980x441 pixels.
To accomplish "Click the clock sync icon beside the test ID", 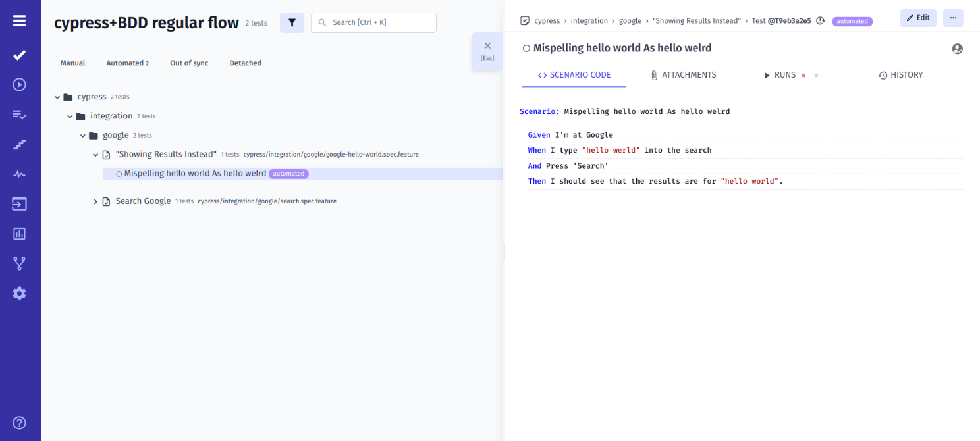I will click(820, 20).
